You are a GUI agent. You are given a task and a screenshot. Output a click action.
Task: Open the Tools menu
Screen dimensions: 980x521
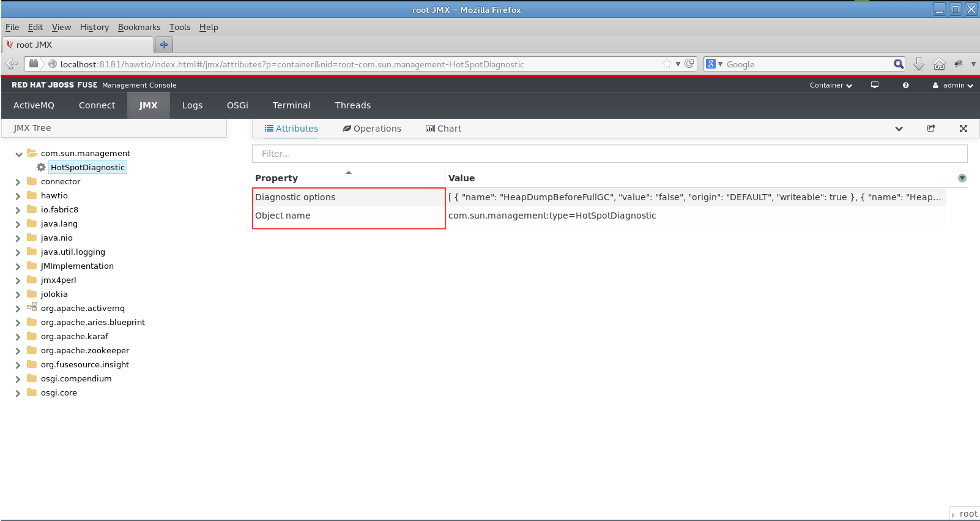click(x=180, y=27)
